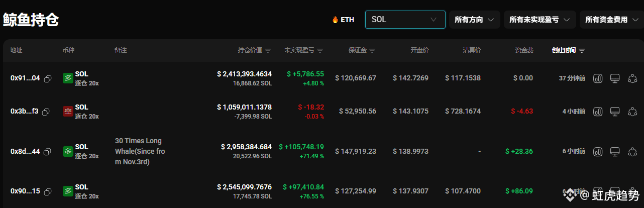Open wallet address 0x90...15
This screenshot has height=208, width=644.
(x=25, y=191)
